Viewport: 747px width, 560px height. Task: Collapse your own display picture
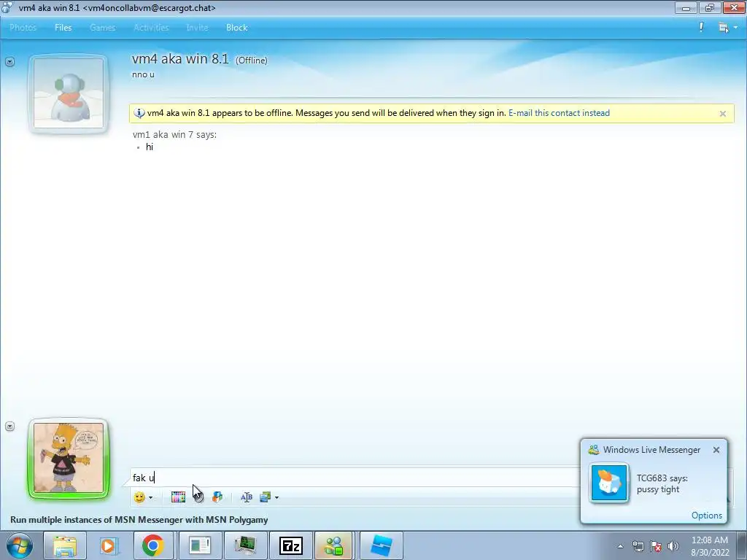9,426
